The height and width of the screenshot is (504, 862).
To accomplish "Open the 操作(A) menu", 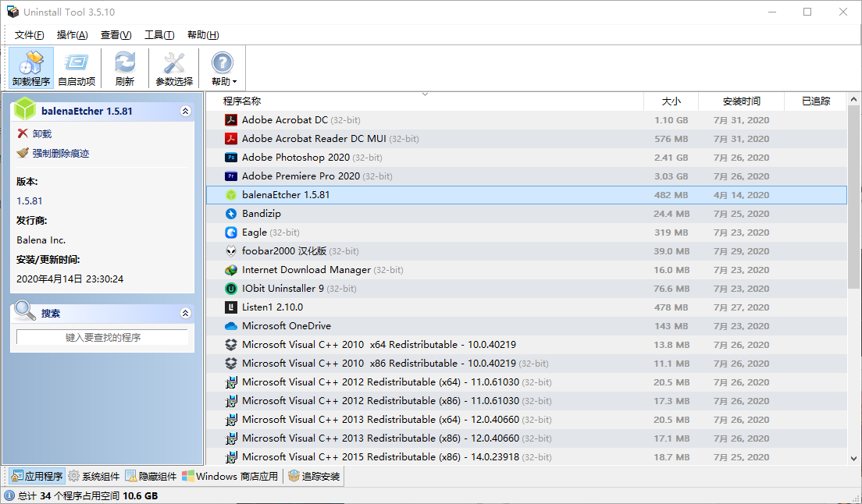I will pos(72,34).
